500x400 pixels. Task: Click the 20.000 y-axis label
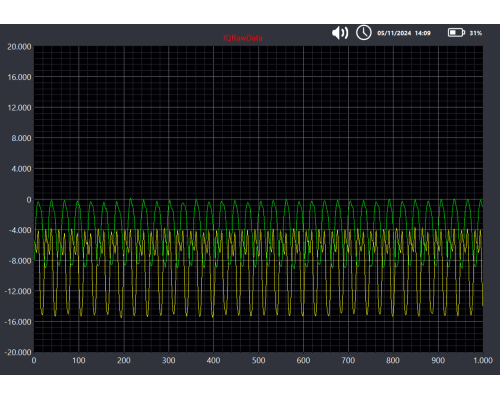[19, 47]
